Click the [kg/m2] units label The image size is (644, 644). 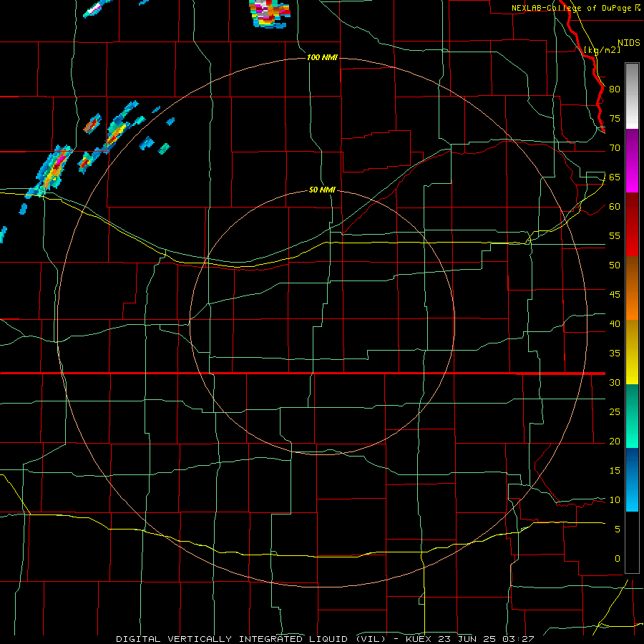tap(602, 50)
